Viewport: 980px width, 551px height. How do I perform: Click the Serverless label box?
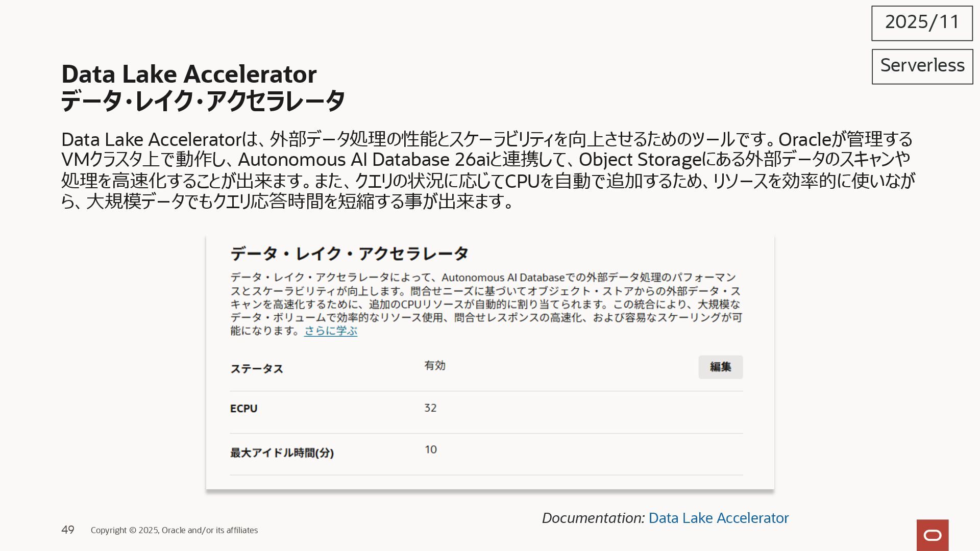coord(922,66)
